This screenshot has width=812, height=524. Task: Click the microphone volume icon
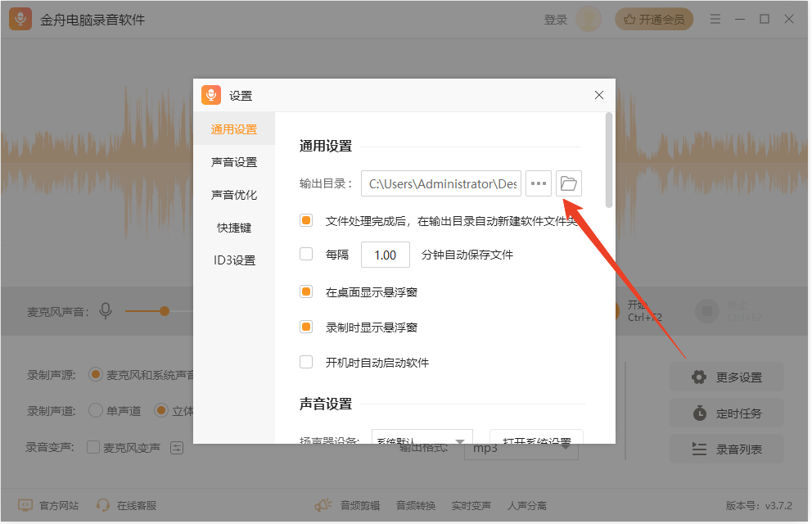[106, 311]
